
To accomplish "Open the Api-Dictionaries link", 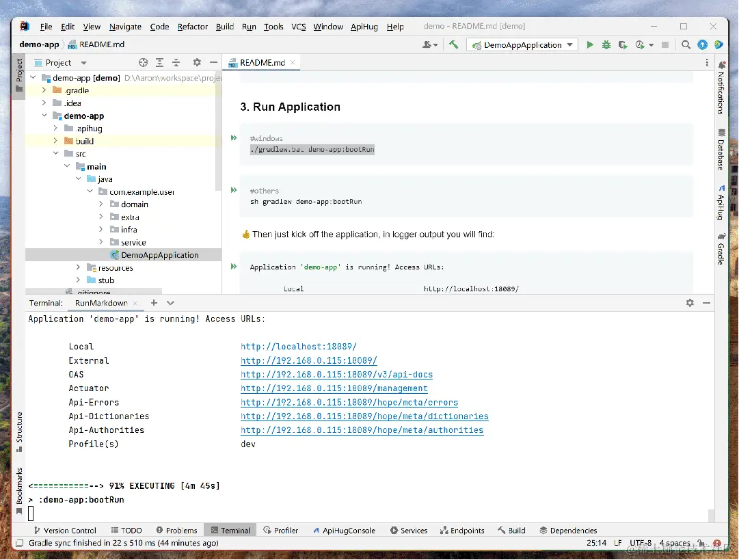I will [x=364, y=416].
